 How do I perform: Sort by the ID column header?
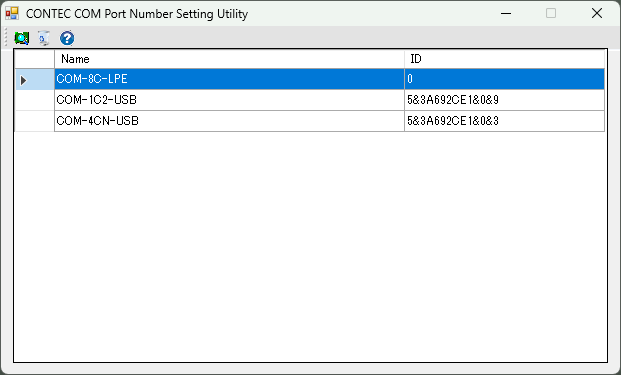[x=505, y=59]
